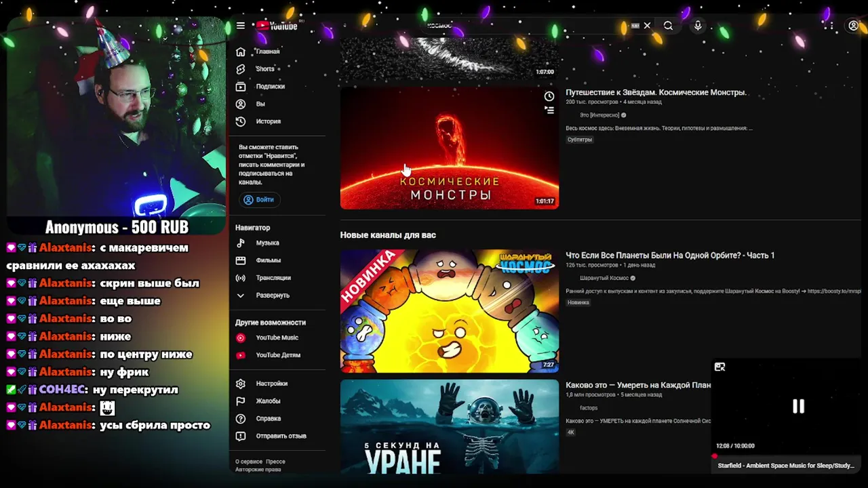This screenshot has width=868, height=488.
Task: Click the О сервисе footer link
Action: 249,462
